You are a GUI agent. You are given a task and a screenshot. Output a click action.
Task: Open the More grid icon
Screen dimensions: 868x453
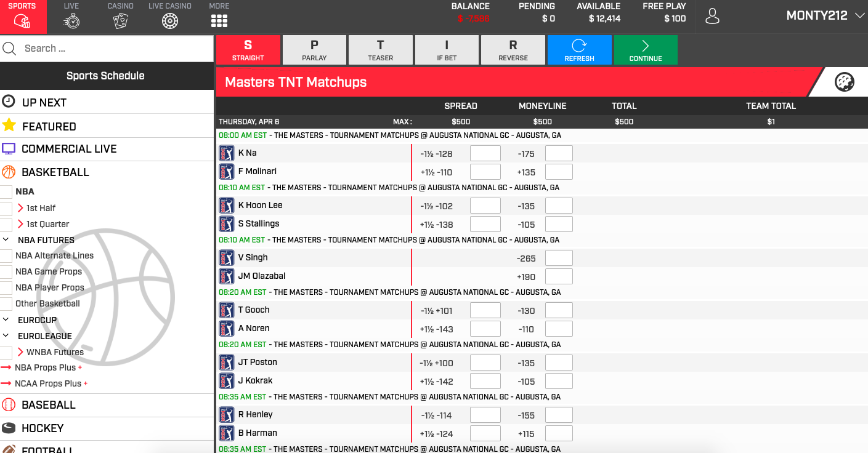coord(219,22)
